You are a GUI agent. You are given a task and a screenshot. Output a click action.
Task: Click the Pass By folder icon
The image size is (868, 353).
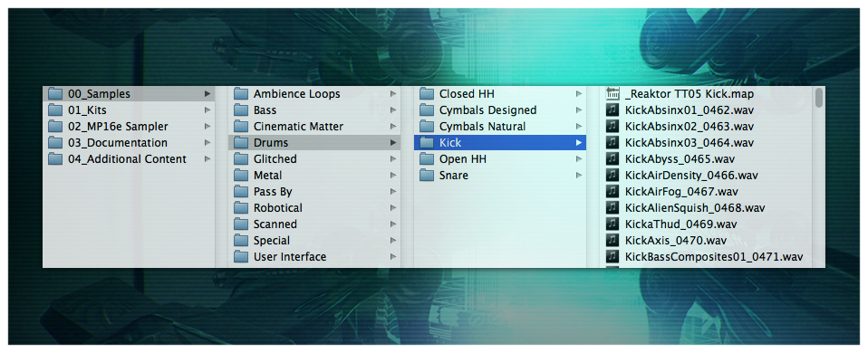click(241, 192)
